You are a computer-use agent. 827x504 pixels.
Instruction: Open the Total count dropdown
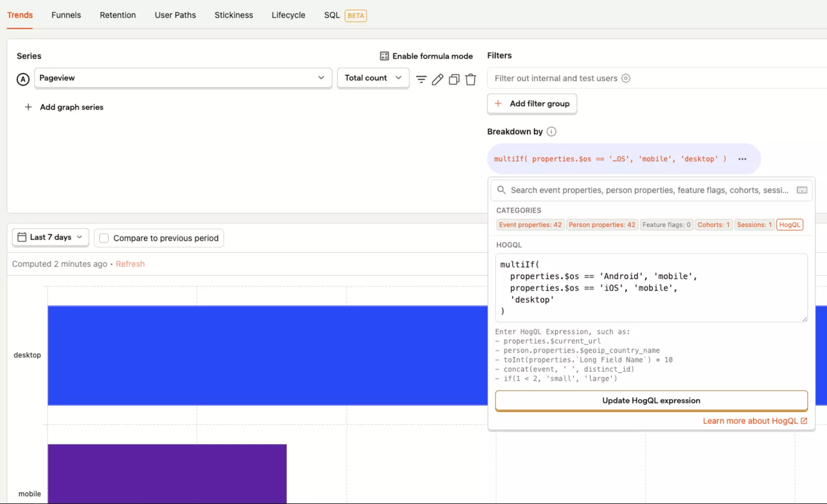click(373, 78)
